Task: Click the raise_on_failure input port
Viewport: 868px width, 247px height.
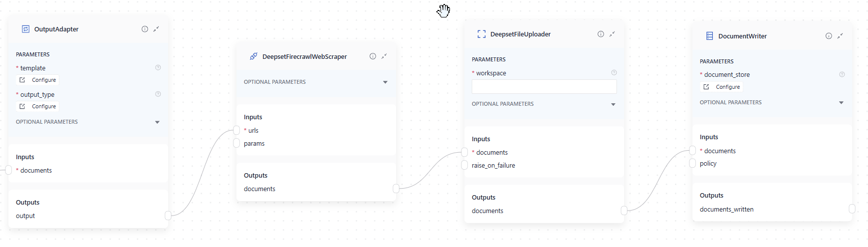Action: 464,165
